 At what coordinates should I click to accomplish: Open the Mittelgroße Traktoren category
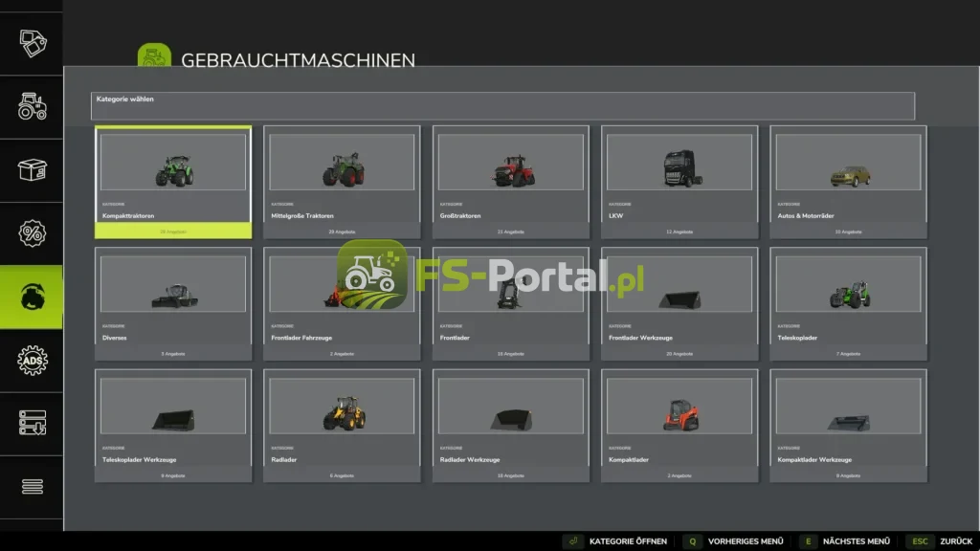[342, 182]
